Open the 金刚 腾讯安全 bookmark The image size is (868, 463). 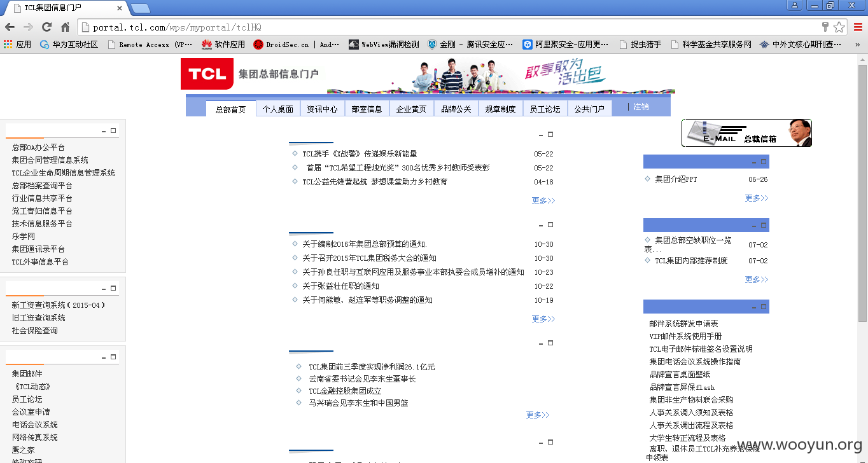pyautogui.click(x=470, y=45)
